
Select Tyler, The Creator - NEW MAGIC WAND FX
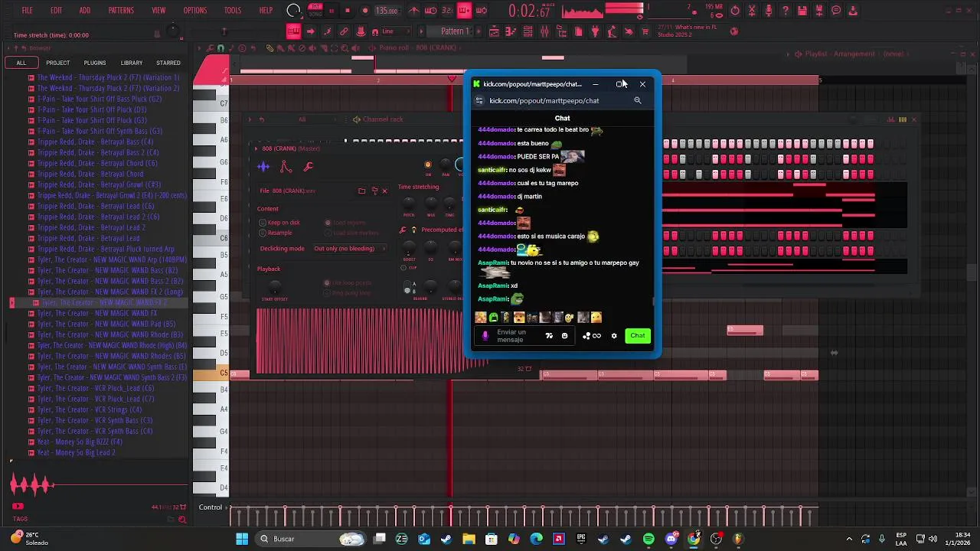pos(97,313)
